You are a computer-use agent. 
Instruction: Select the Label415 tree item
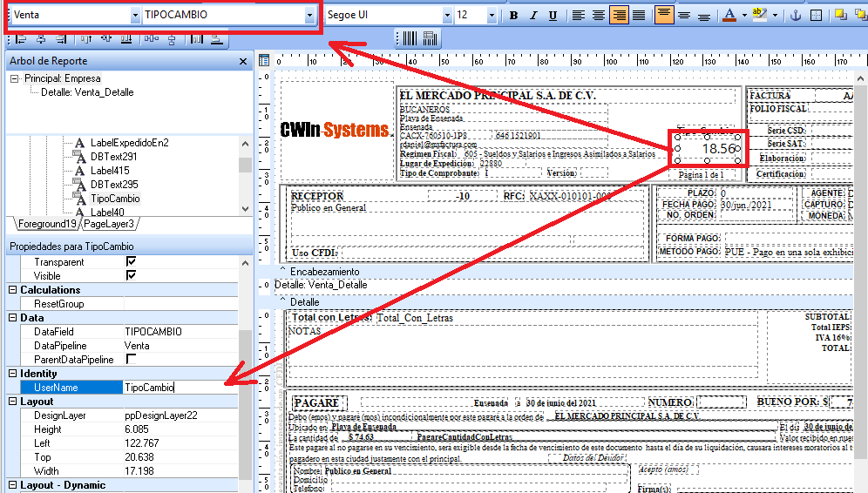click(110, 171)
